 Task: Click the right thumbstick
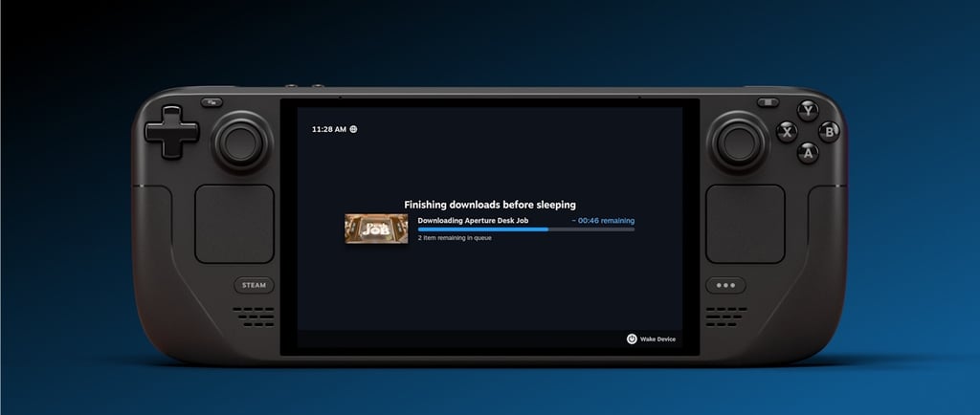738,142
